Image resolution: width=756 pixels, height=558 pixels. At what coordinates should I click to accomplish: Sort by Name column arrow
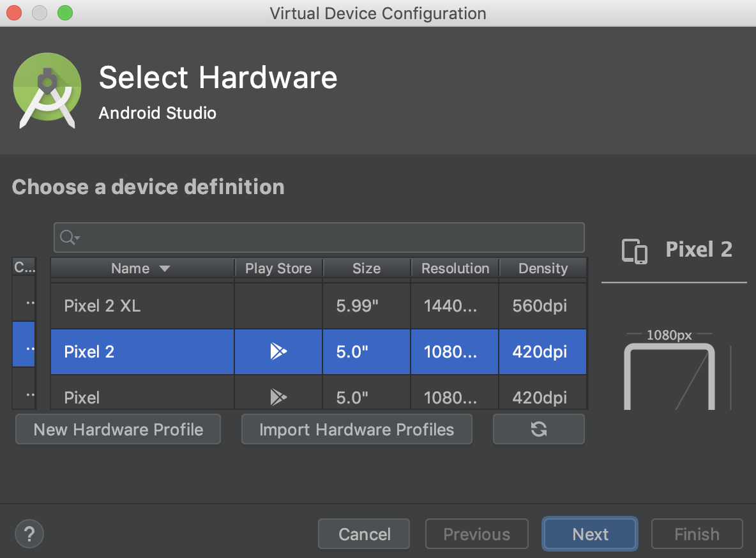pos(164,269)
